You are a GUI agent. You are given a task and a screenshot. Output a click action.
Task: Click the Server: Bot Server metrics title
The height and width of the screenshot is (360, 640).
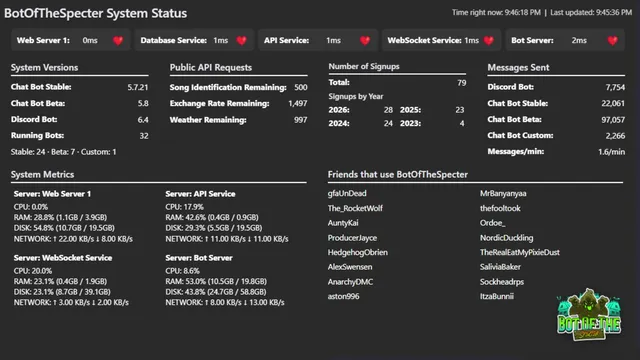tap(199, 258)
